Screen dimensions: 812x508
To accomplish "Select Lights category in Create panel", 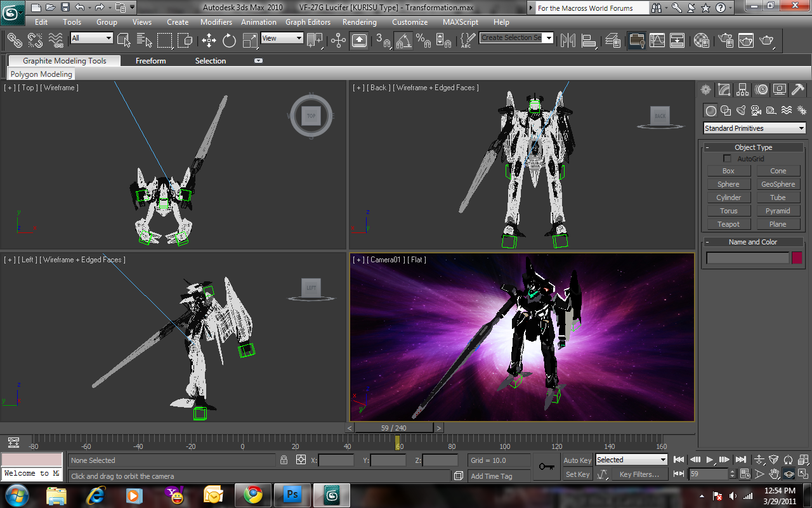I will [x=740, y=110].
